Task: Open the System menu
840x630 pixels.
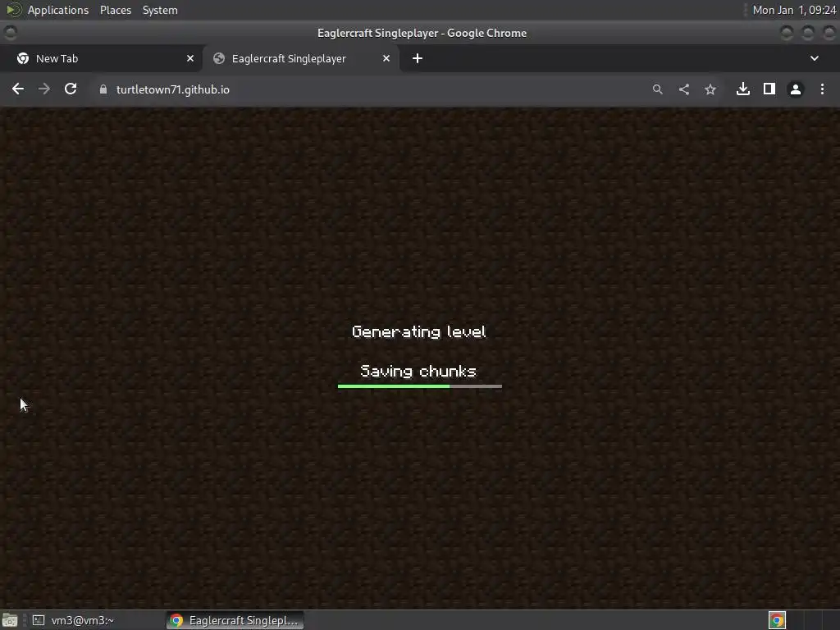Action: [x=160, y=10]
